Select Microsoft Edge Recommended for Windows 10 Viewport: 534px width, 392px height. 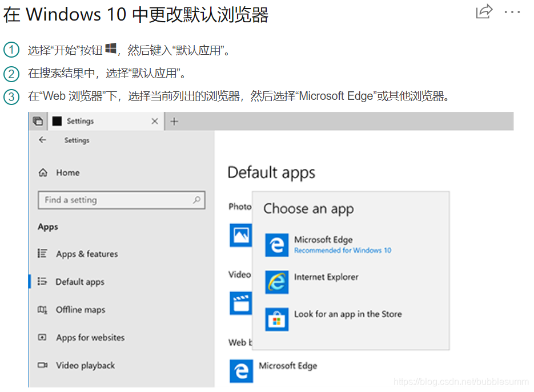point(343,245)
